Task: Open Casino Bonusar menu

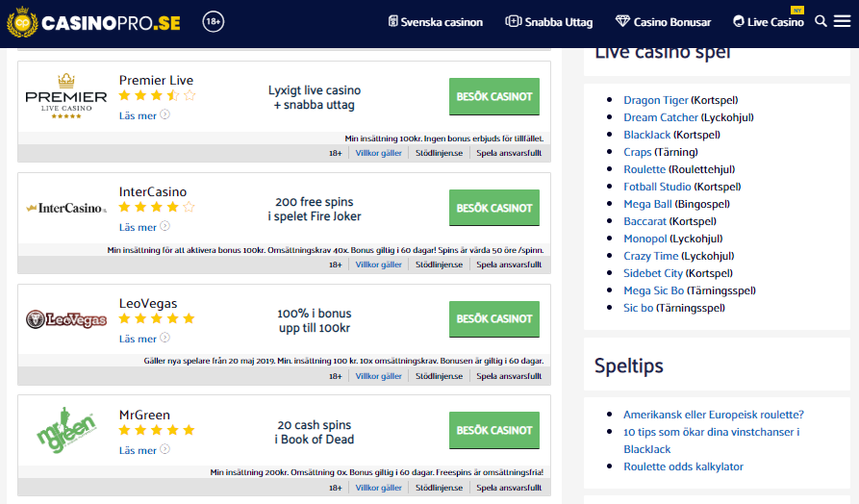Action: click(663, 22)
